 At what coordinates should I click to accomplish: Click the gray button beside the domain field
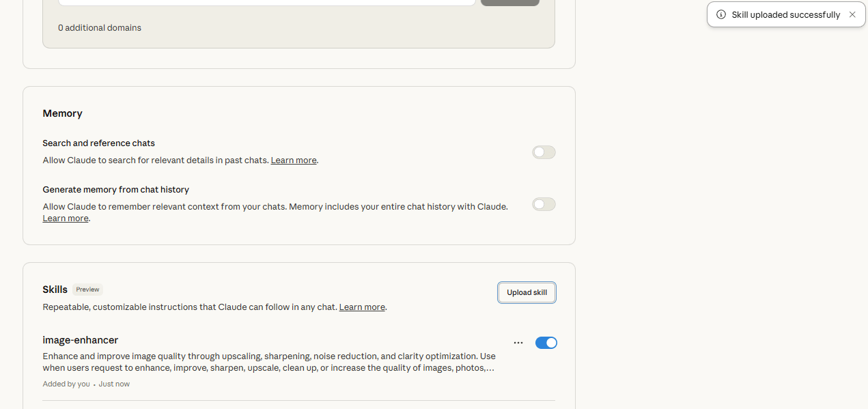point(510,3)
